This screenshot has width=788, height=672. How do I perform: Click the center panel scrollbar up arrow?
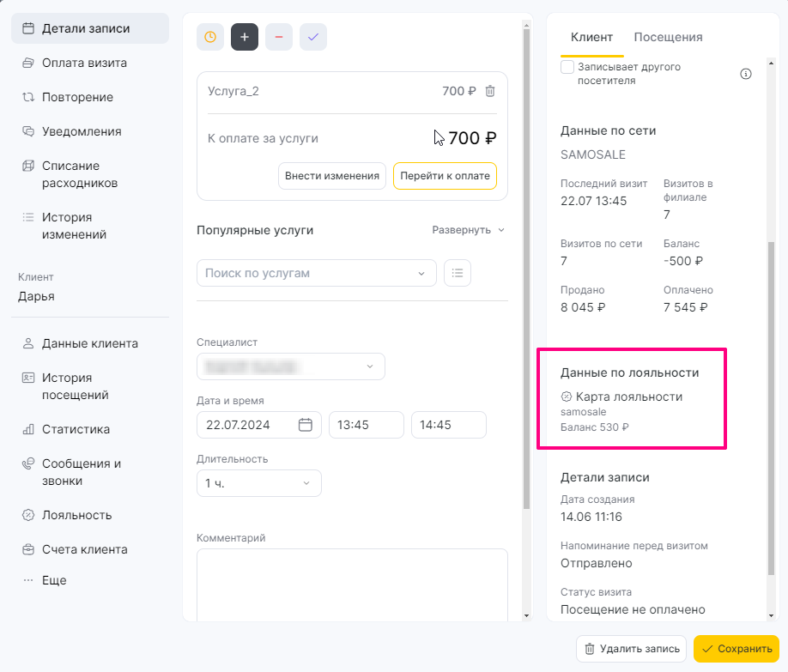526,25
